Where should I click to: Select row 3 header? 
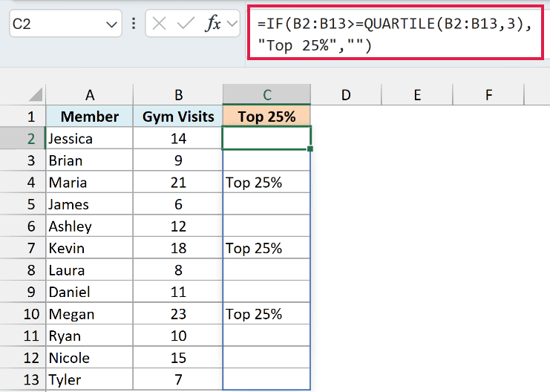click(23, 160)
